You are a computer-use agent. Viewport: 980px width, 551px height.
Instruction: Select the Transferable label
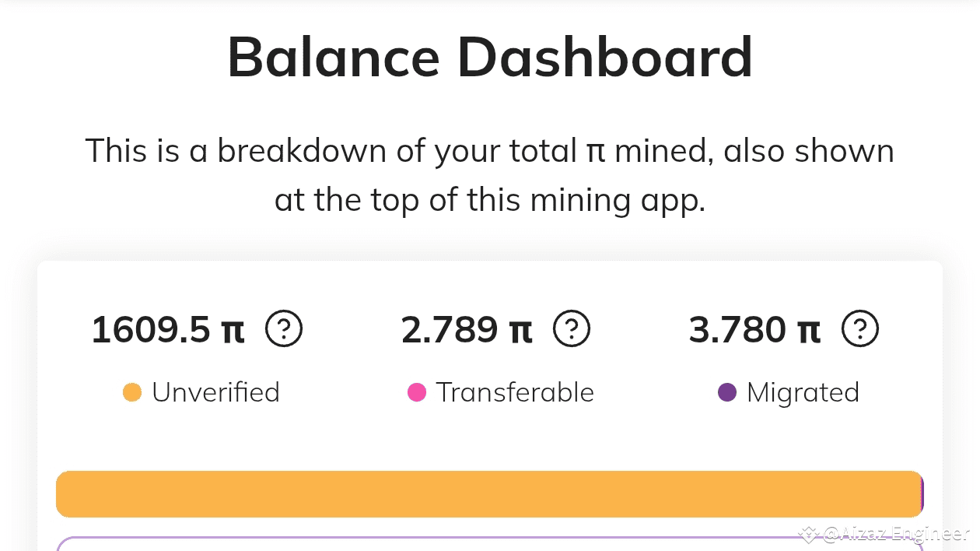(515, 392)
